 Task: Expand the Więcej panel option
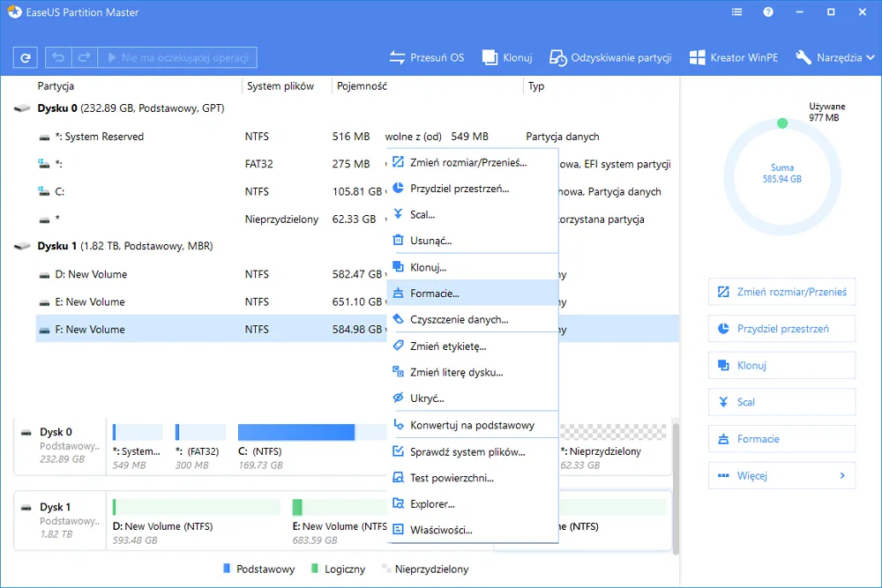781,475
